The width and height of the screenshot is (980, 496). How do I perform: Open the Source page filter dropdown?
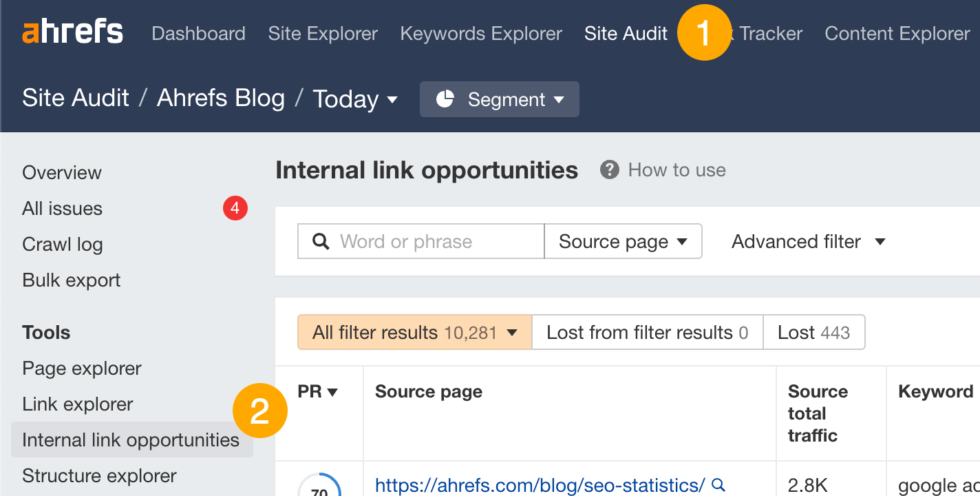pyautogui.click(x=622, y=241)
